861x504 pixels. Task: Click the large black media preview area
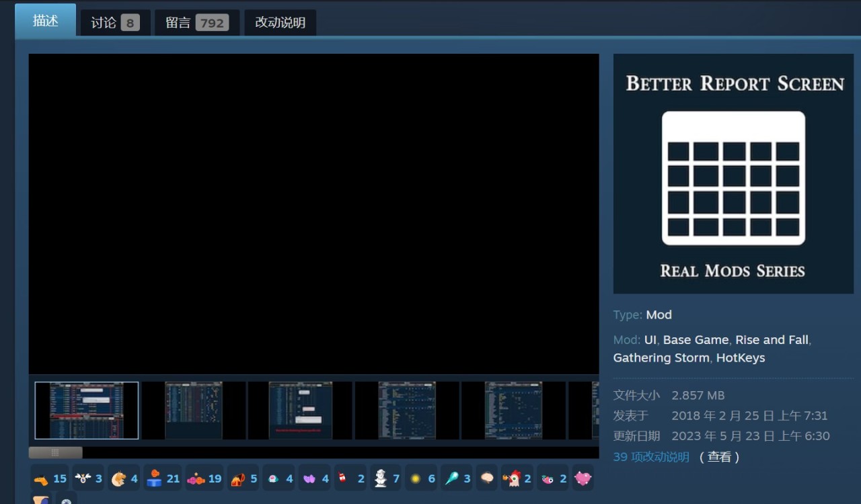[313, 214]
